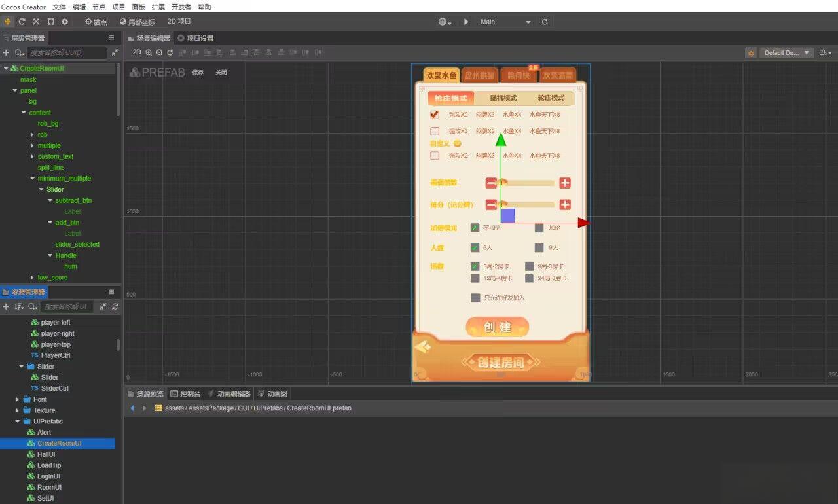Refresh the asset manager list

tap(115, 306)
